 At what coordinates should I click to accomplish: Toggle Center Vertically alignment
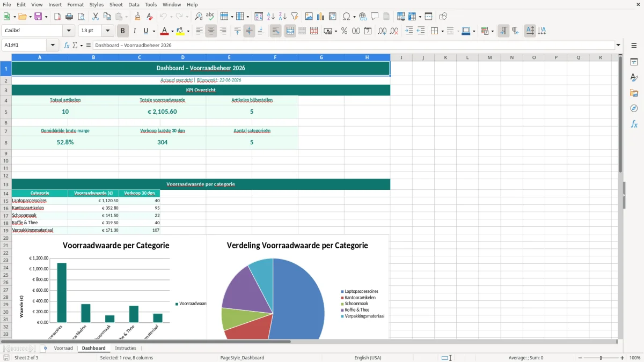(x=249, y=31)
